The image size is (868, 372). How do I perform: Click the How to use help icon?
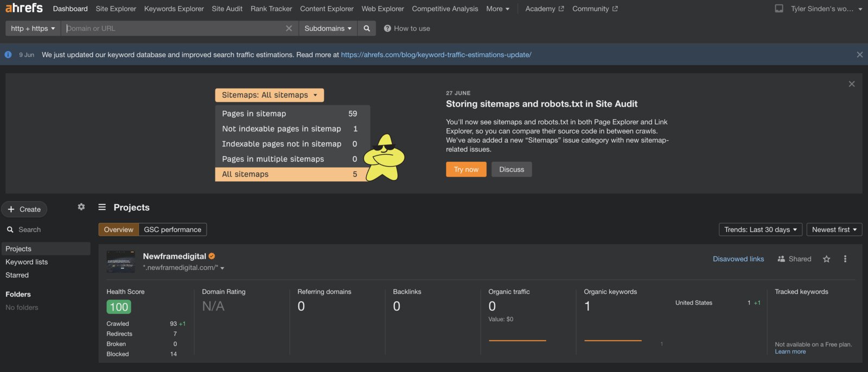point(387,28)
